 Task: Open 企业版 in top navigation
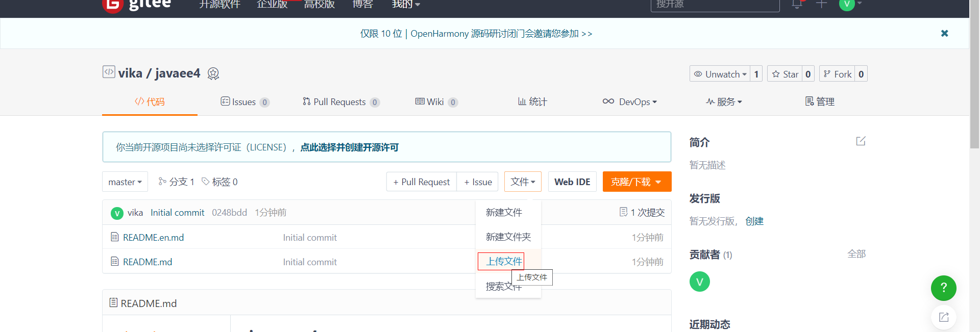272,4
